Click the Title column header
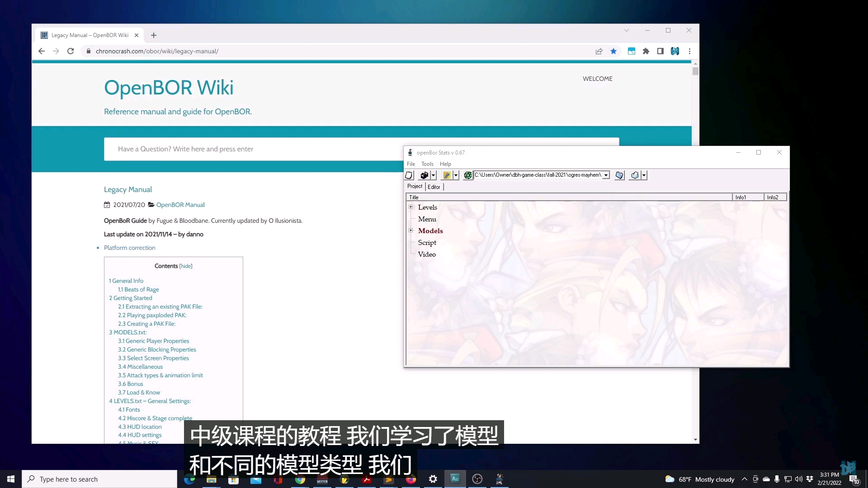Image resolution: width=868 pixels, height=488 pixels. click(x=569, y=197)
